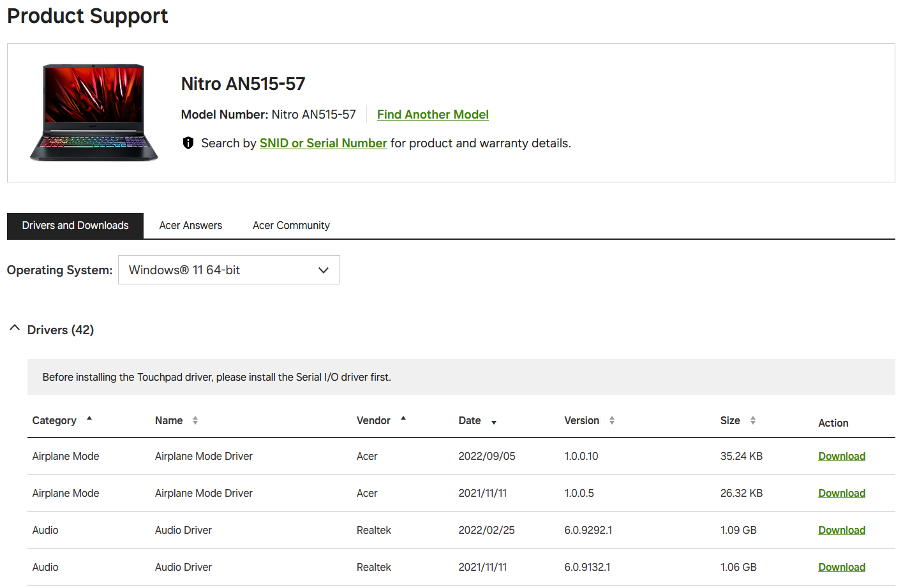Download Realtek Audio Driver 6.0.9132.1
This screenshot has width=903, height=588.
click(842, 568)
